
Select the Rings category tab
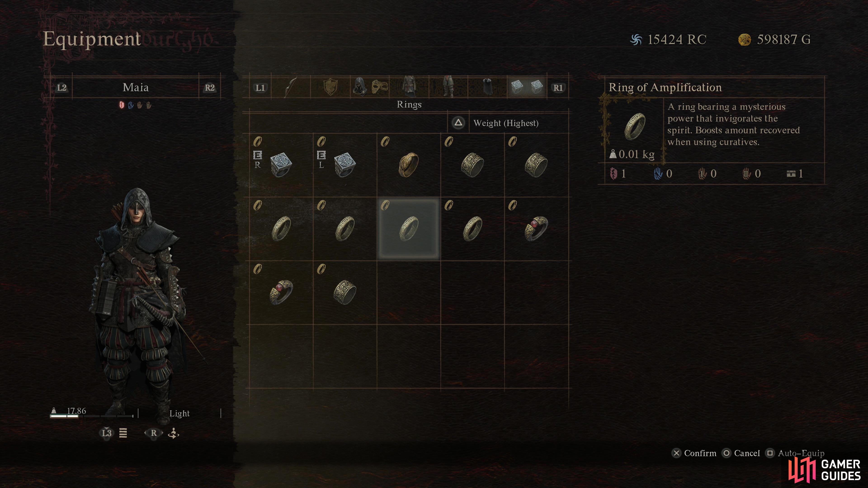click(527, 87)
